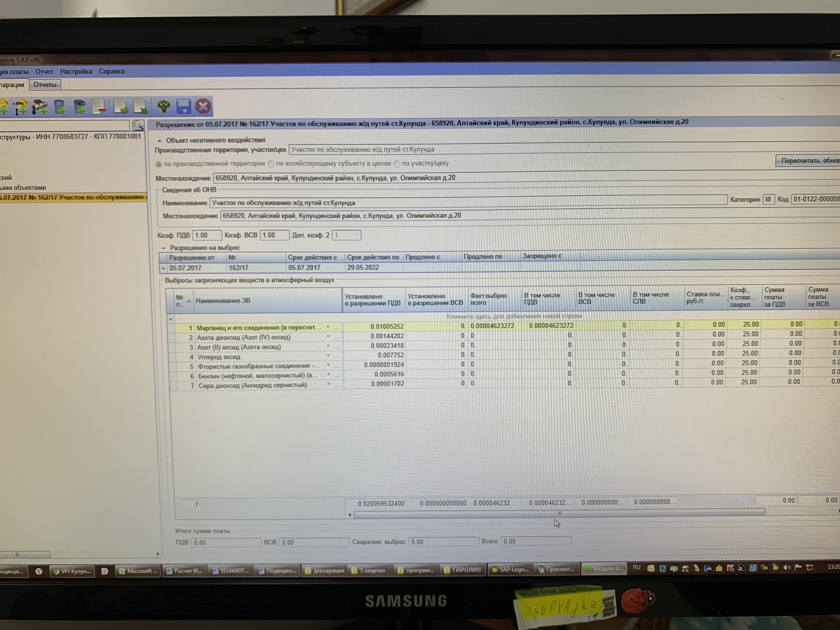Screen dimensions: 840x630
Task: Open the 'Настройка' menu
Action: [76, 71]
